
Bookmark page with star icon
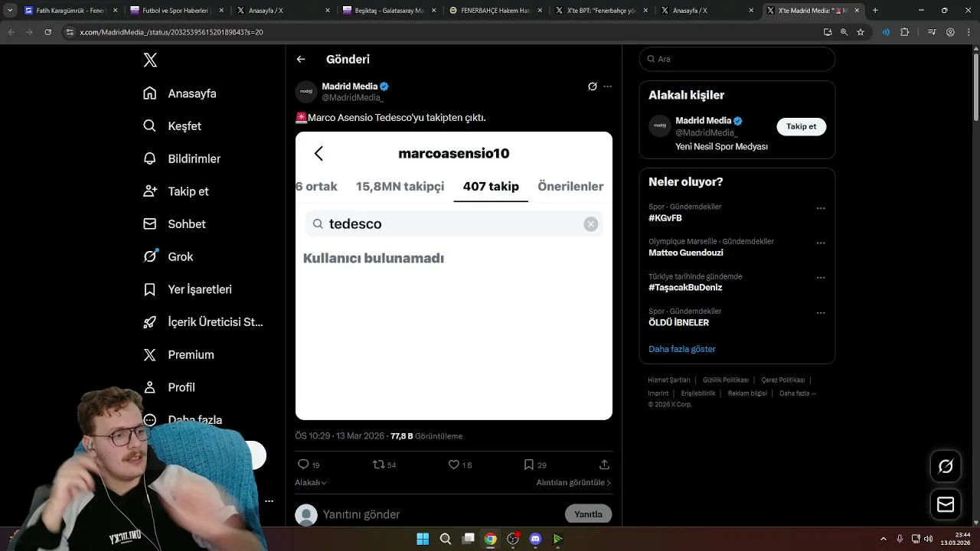[861, 32]
